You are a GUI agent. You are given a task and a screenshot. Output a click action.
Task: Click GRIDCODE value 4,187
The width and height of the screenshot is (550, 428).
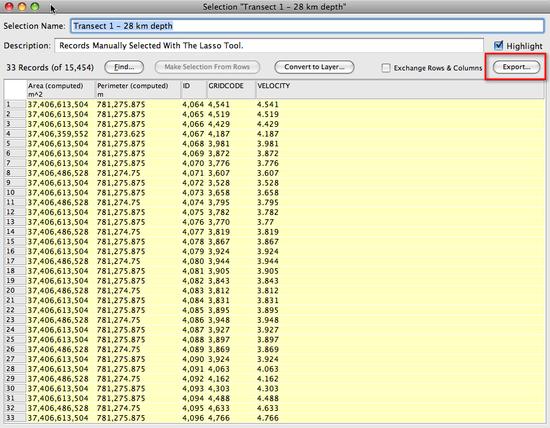[219, 134]
